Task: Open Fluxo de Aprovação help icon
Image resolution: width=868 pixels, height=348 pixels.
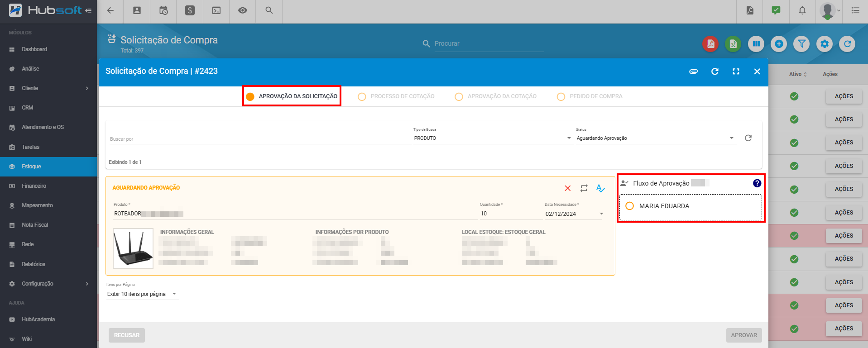Action: click(757, 183)
